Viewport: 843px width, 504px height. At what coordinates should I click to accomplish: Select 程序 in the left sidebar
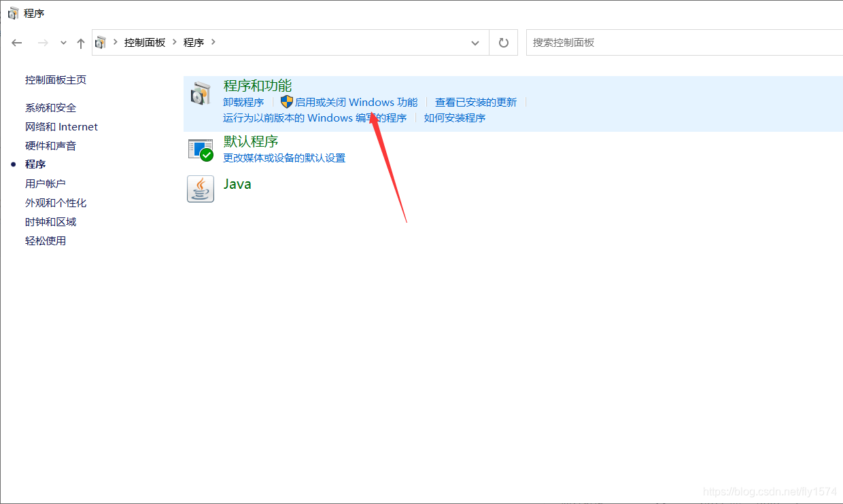click(x=35, y=164)
